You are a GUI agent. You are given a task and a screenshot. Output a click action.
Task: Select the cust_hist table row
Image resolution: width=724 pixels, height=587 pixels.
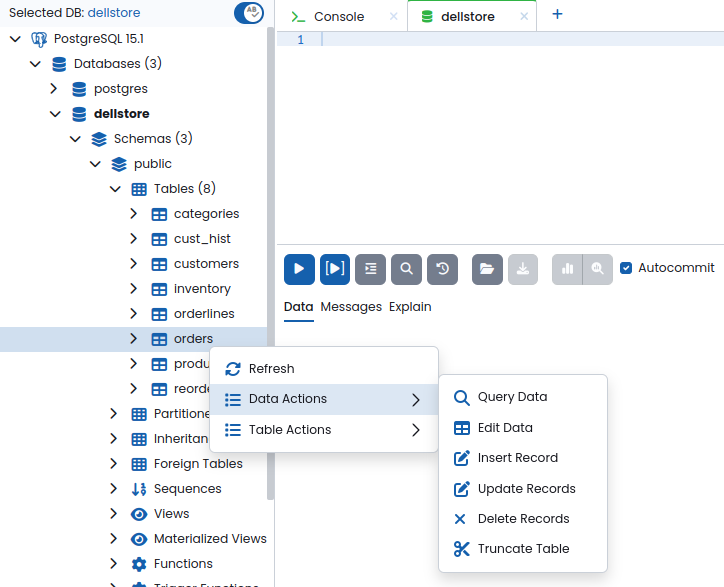[x=133, y=239]
